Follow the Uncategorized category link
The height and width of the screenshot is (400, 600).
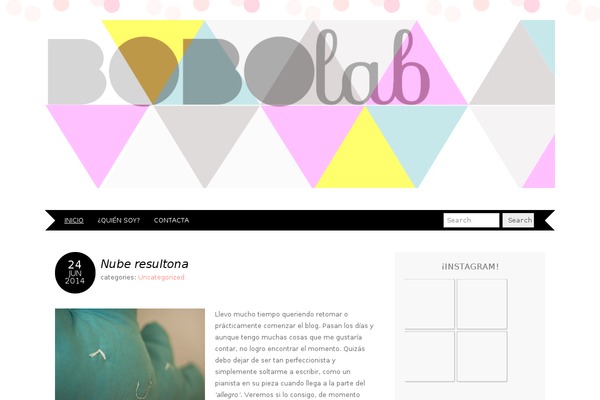tap(161, 278)
